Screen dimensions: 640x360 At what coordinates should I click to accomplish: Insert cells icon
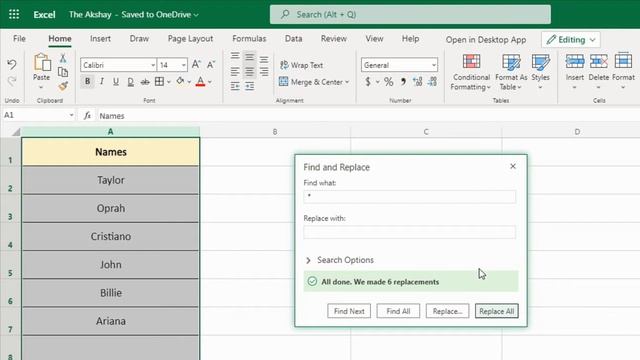[x=574, y=62]
